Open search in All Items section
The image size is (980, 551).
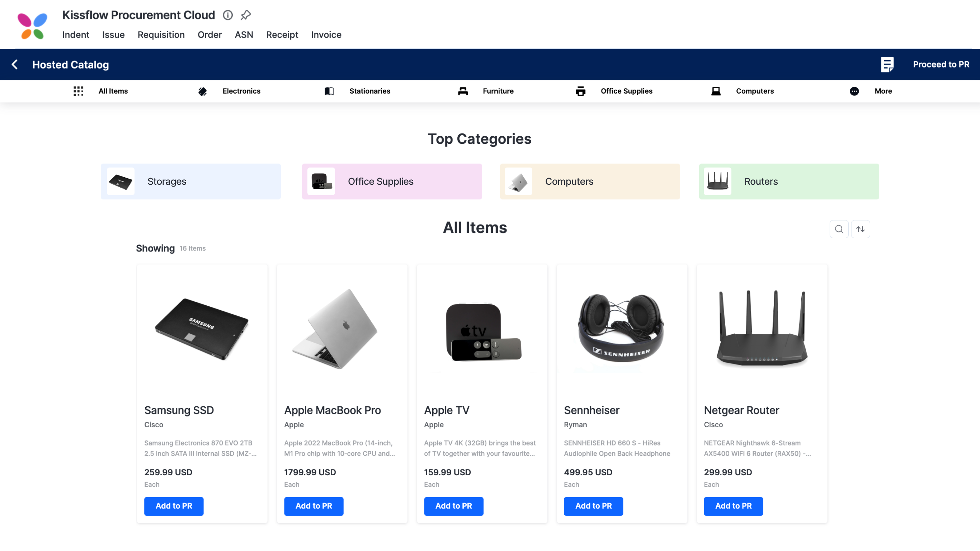tap(839, 229)
